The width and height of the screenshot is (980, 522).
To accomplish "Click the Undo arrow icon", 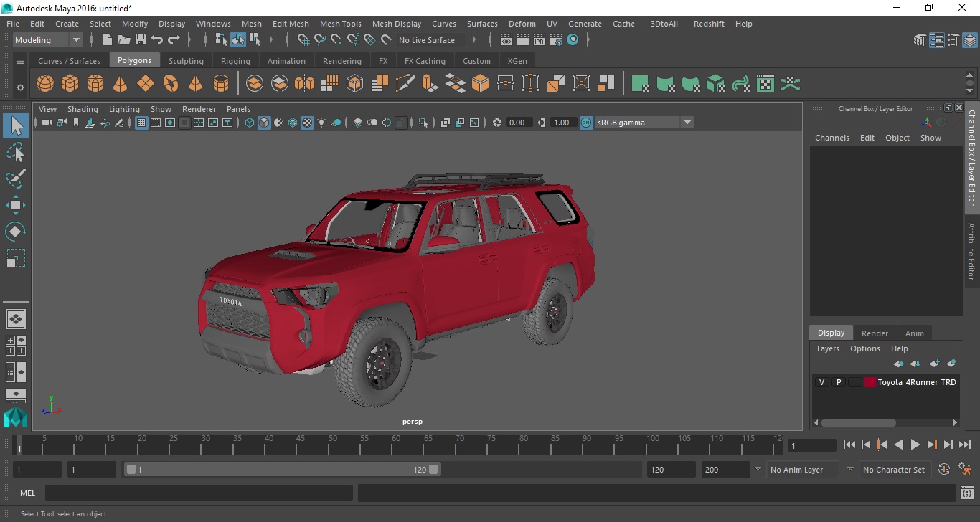I will click(157, 40).
